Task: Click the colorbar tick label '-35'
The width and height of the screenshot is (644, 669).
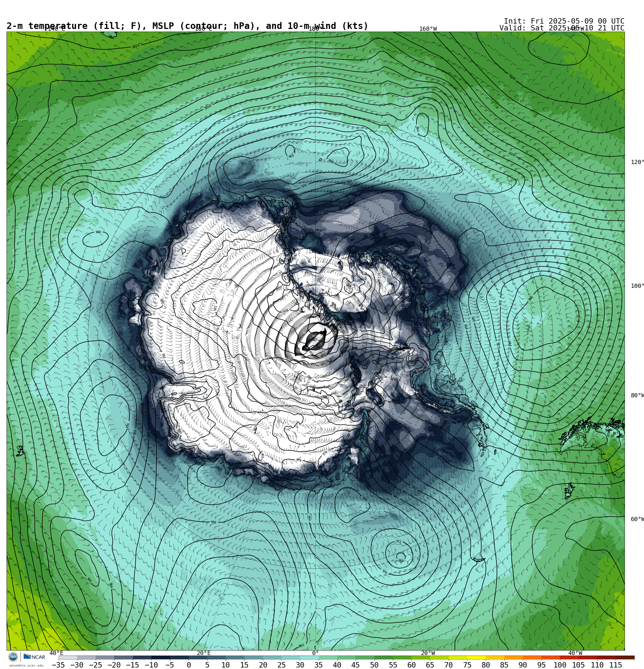Action: 58,665
